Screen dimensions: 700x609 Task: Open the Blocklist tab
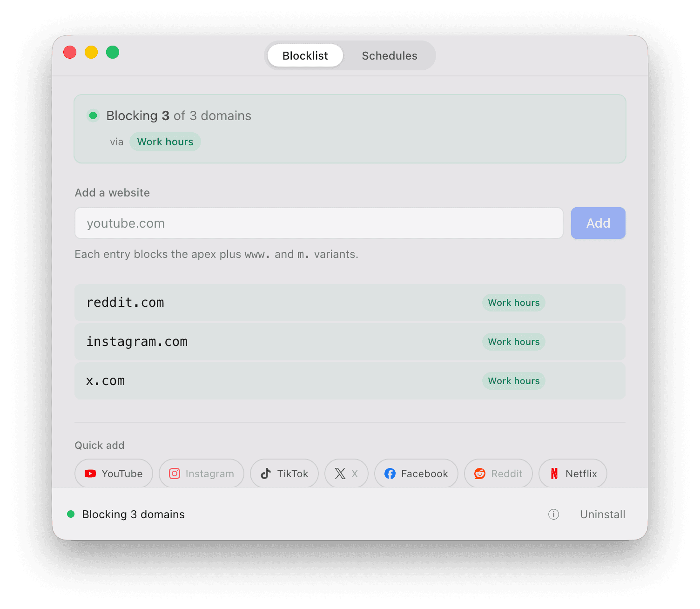pos(305,55)
